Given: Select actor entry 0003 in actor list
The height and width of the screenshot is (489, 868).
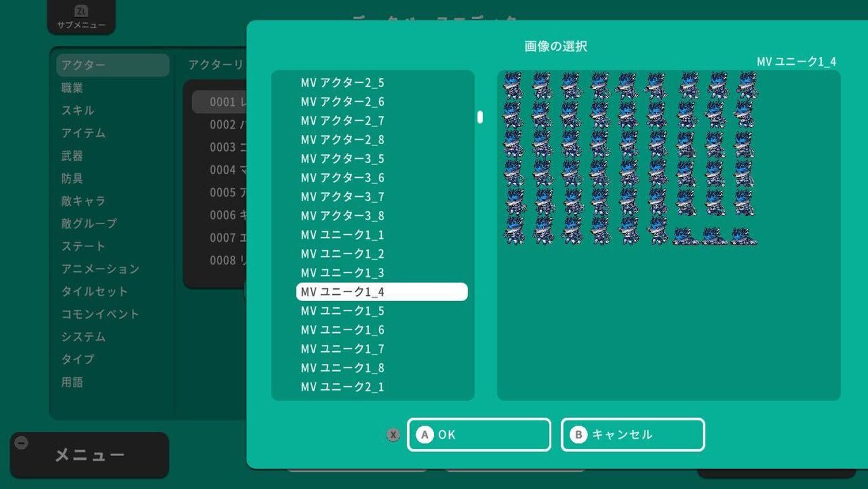Looking at the screenshot, I should coord(220,147).
